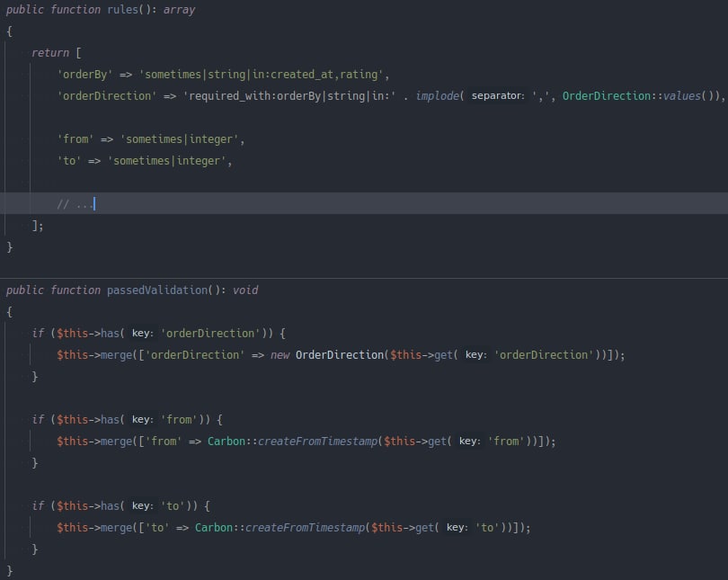Click OrderDirection::values() call
This screenshot has height=580, width=728.
[640, 96]
